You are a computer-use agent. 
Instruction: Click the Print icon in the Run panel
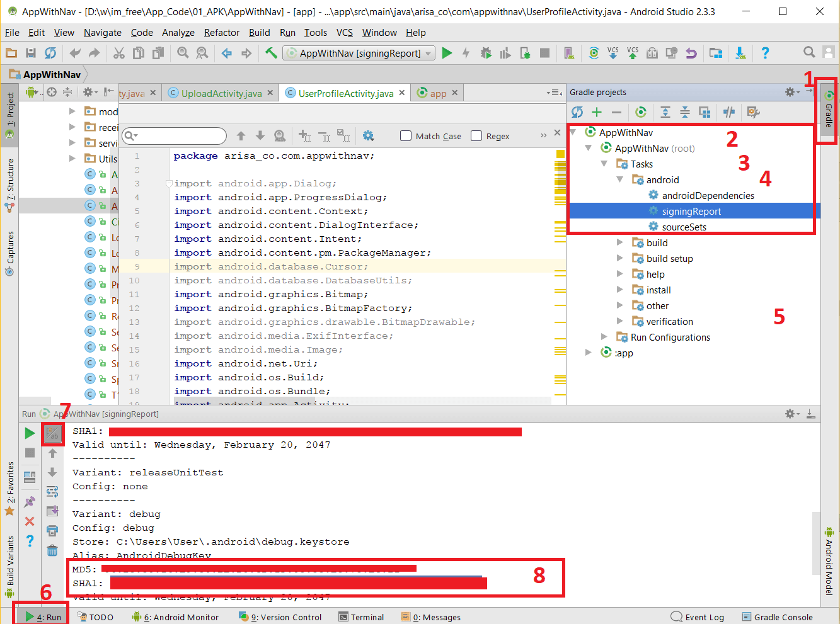pos(52,531)
